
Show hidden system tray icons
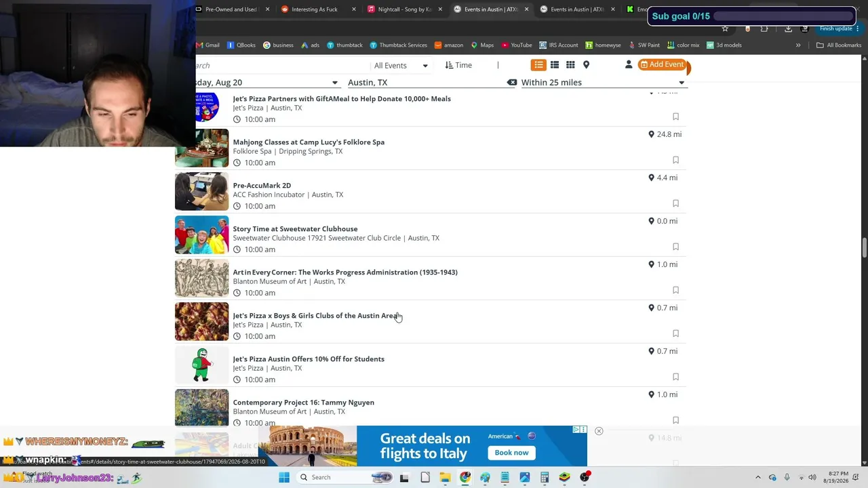coord(758,477)
